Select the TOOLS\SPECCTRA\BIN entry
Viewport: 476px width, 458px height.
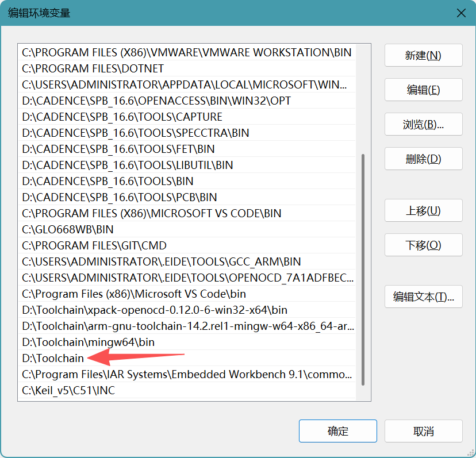(187, 133)
